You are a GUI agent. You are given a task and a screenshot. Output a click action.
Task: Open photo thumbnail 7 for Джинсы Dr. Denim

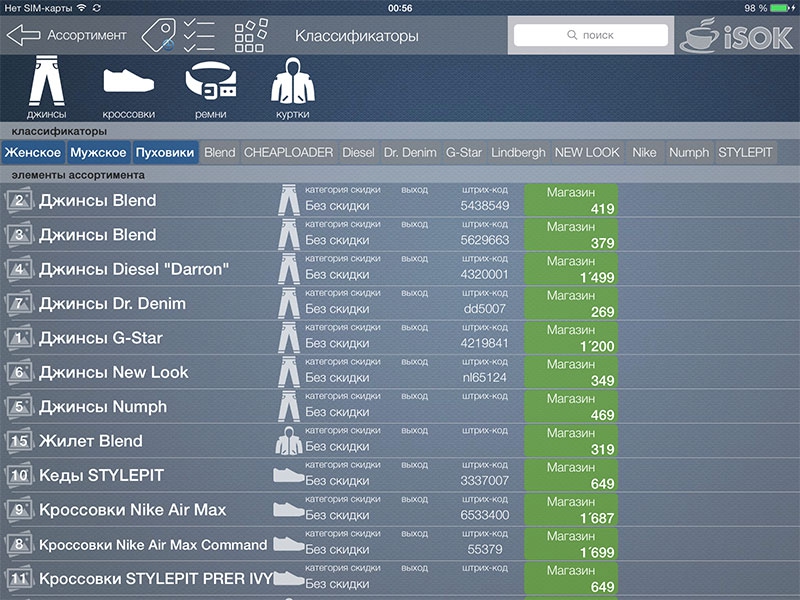coord(19,304)
